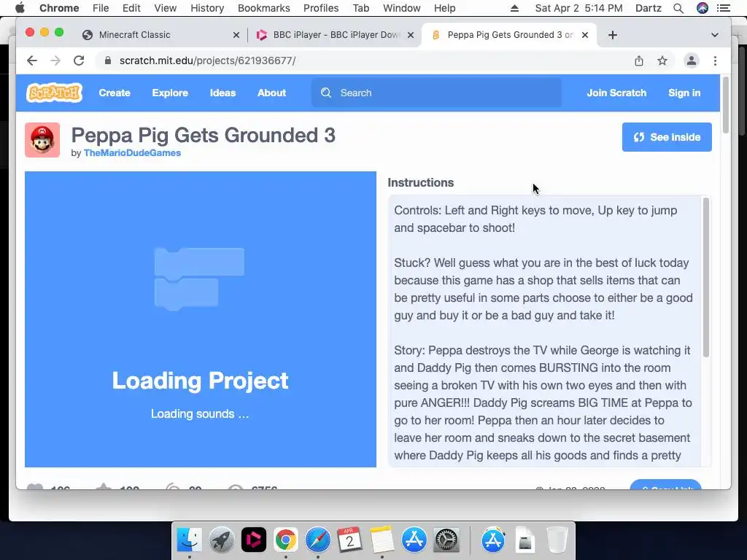747x560 pixels.
Task: Open Google Chrome from the Dock
Action: tap(285, 540)
